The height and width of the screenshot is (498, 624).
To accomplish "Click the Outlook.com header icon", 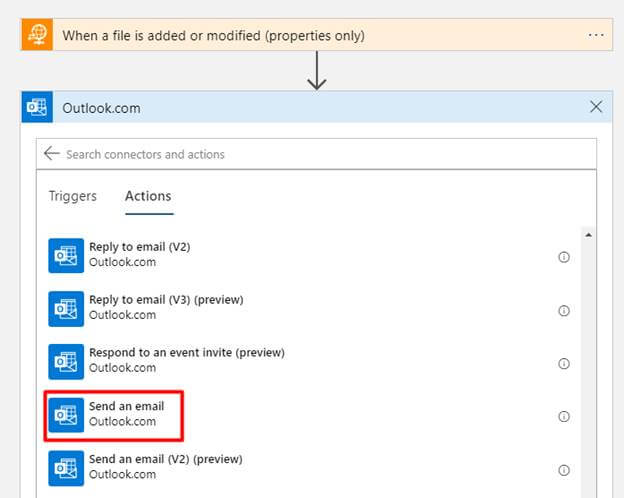I will [x=37, y=107].
